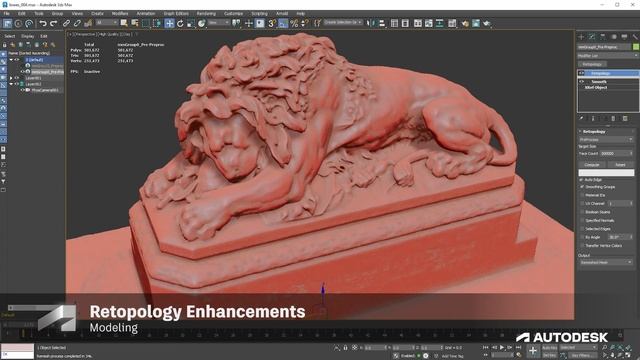The width and height of the screenshot is (640, 360).
Task: Toggle the eye icon of the Smooth modifier
Action: point(582,82)
